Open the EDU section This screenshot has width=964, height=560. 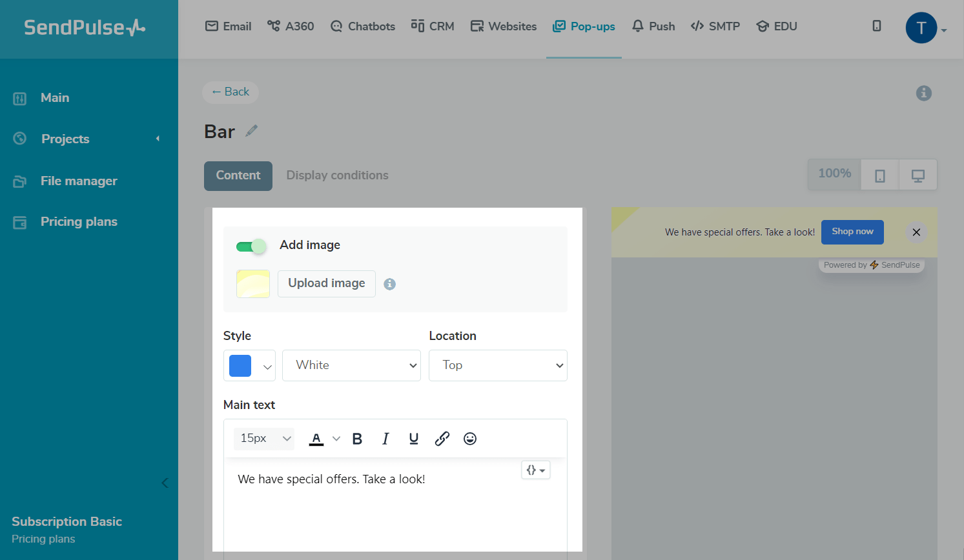click(x=777, y=26)
